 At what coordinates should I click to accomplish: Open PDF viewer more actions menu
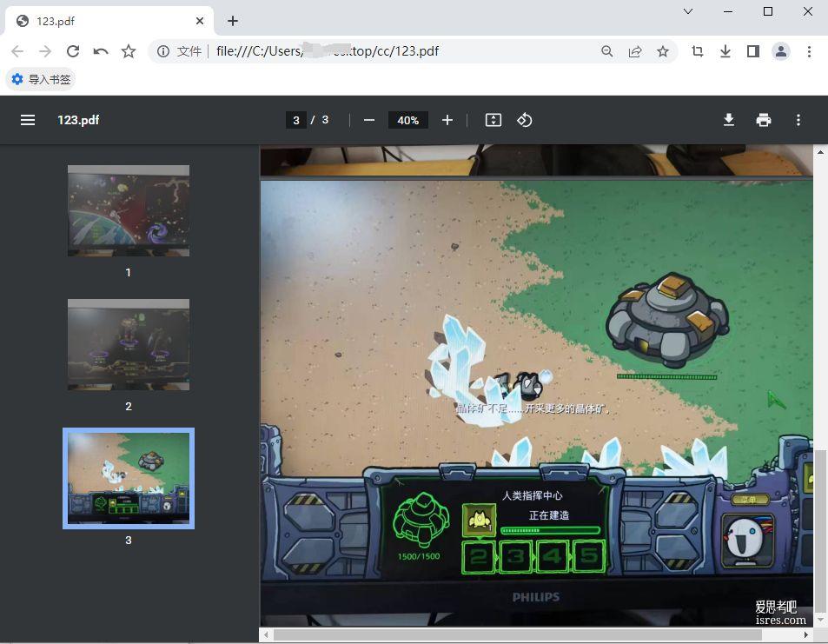click(798, 120)
